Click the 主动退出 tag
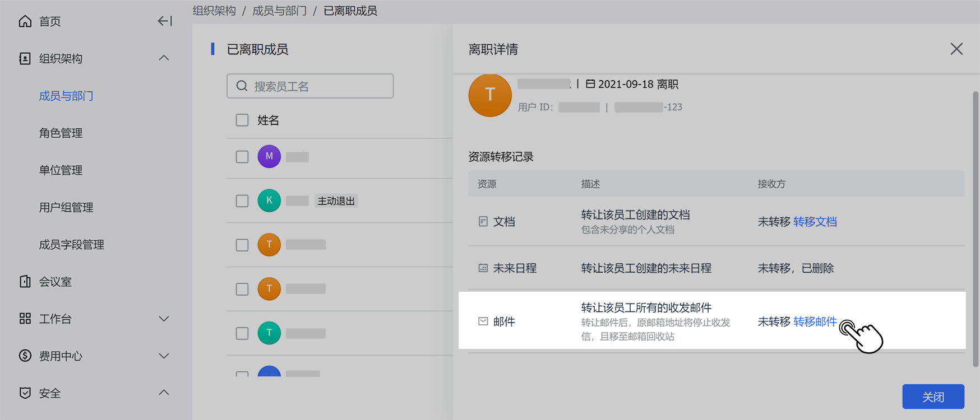980x420 pixels. (x=336, y=200)
